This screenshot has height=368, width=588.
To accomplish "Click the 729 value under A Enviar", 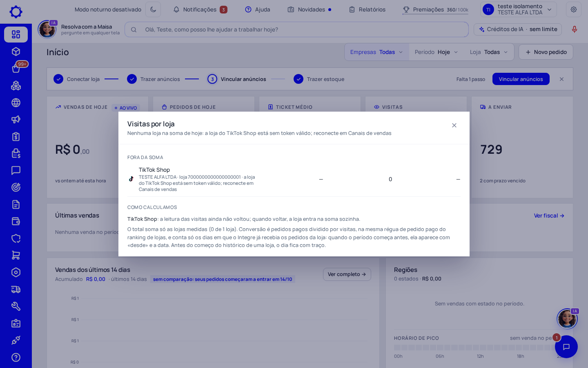I will [491, 150].
